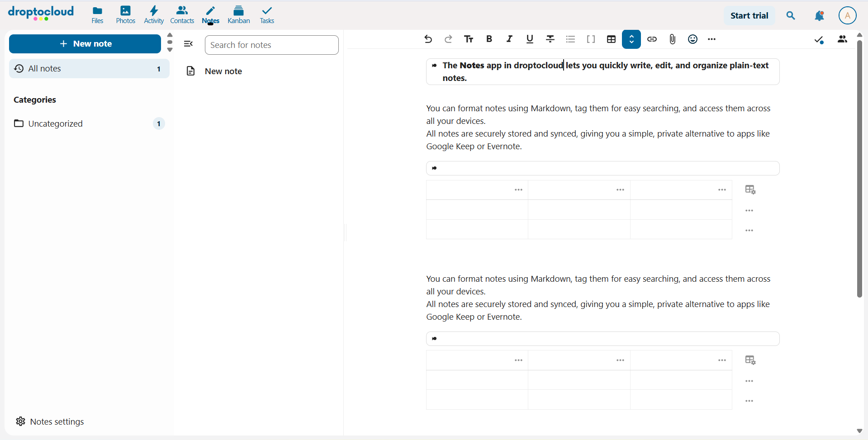Screen dimensions: 868x440
Task: Click the Start trial button
Action: (x=749, y=16)
